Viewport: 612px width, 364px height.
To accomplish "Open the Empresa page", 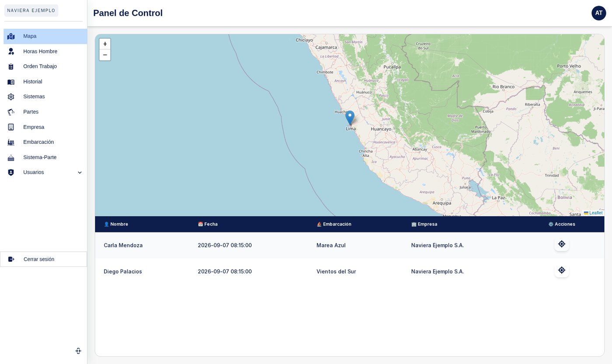I will click(x=45, y=127).
